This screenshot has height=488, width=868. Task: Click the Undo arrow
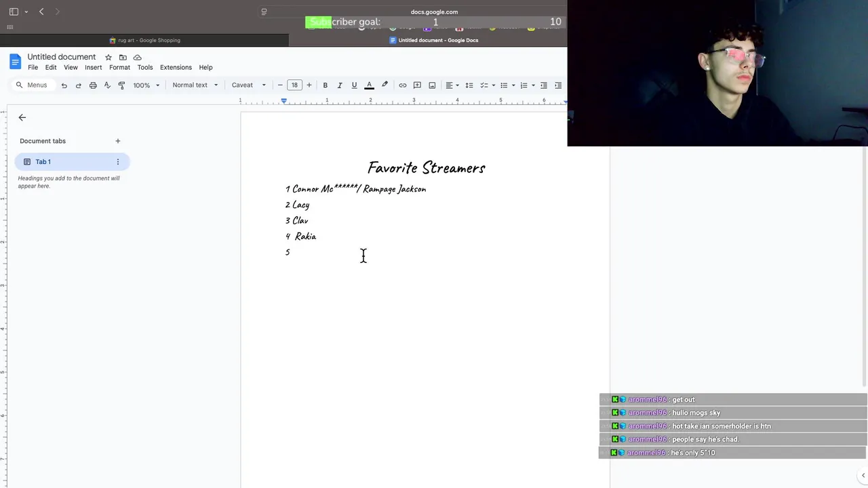point(64,85)
